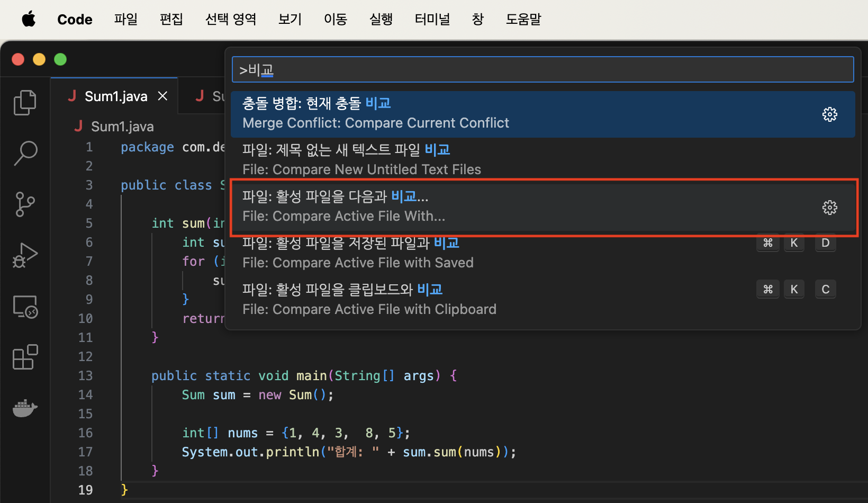Open the Remote Explorer view
The width and height of the screenshot is (868, 503).
point(25,306)
